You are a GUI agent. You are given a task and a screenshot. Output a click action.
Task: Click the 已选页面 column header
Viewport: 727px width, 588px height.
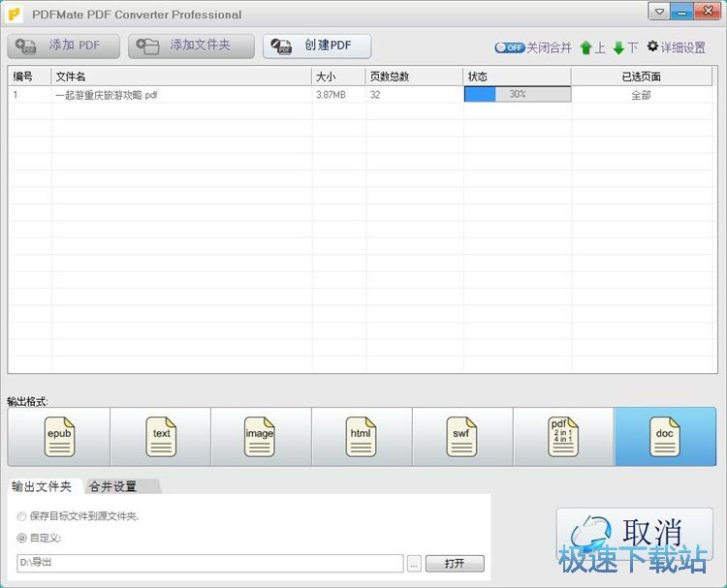tap(642, 77)
